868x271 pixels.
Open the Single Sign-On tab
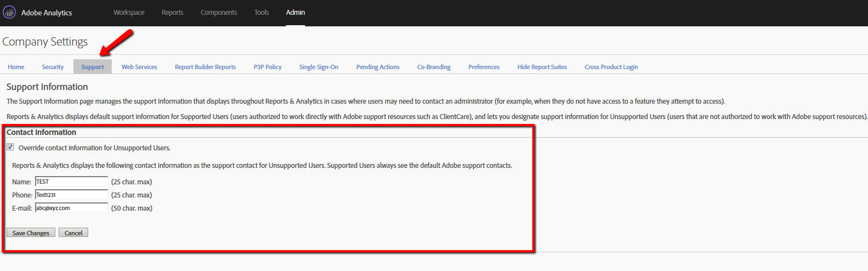(319, 67)
